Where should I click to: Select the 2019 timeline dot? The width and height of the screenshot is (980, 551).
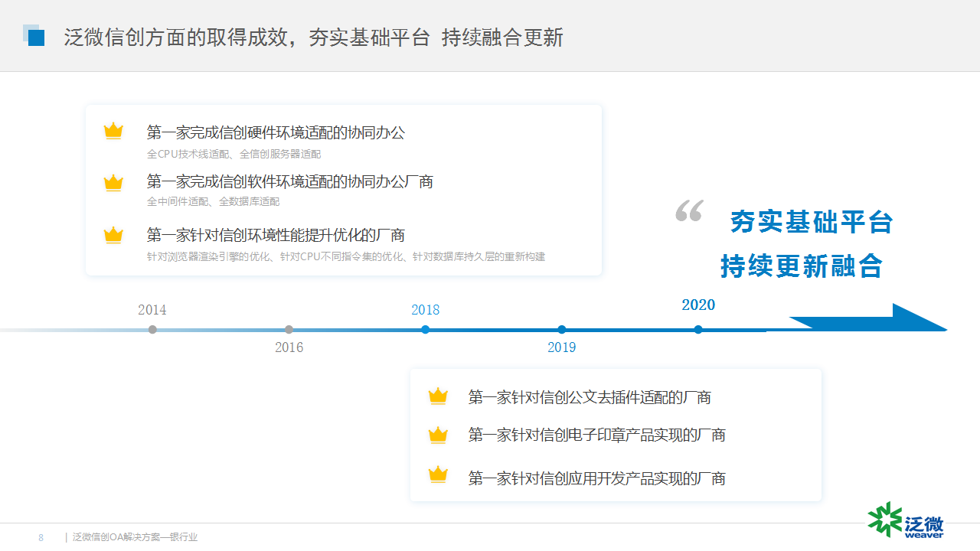coord(562,330)
